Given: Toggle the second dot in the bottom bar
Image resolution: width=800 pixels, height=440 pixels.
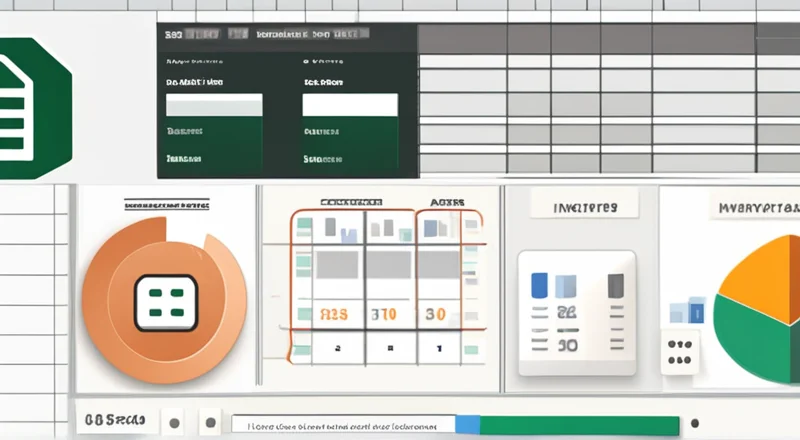Looking at the screenshot, I should pyautogui.click(x=210, y=421).
